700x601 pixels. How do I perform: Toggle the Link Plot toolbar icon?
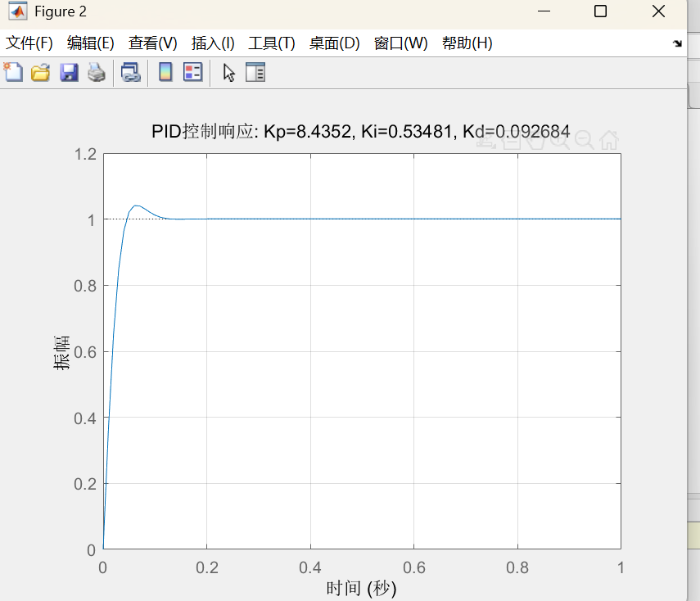point(131,72)
